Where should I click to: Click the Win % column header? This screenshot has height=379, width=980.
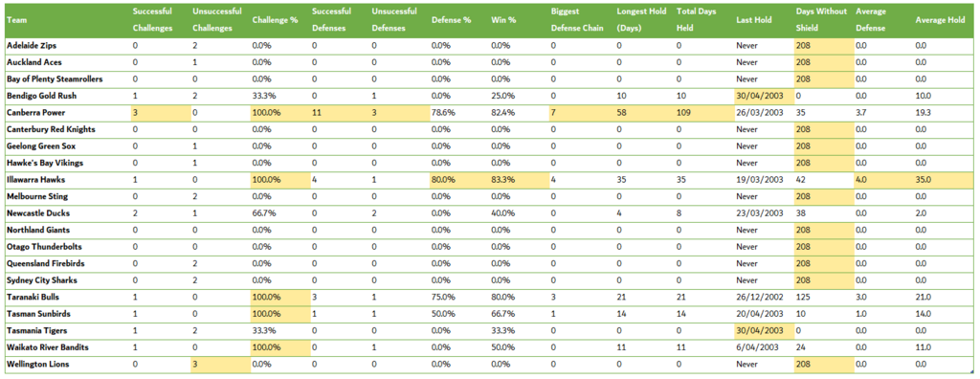pos(519,20)
